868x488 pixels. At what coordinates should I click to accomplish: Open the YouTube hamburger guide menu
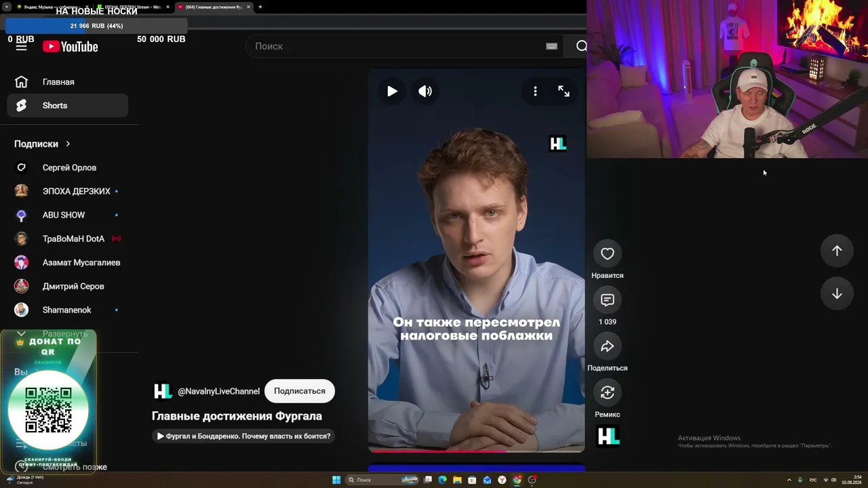tap(22, 46)
